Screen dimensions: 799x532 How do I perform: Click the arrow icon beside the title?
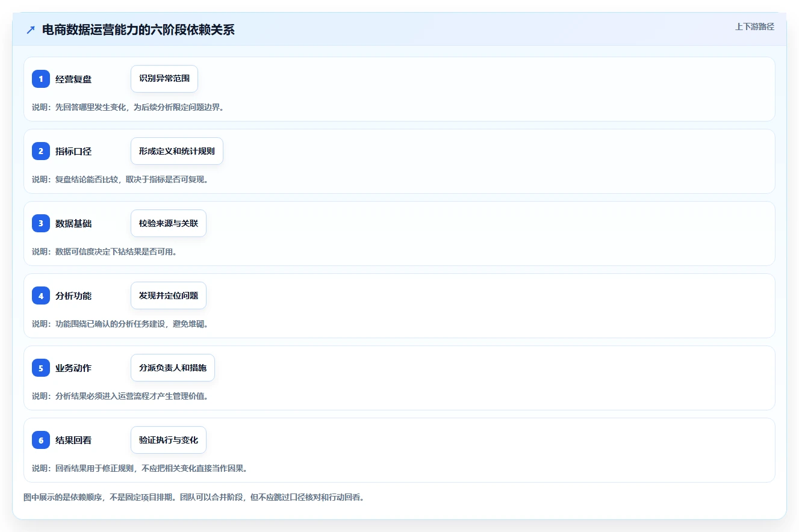[x=31, y=29]
